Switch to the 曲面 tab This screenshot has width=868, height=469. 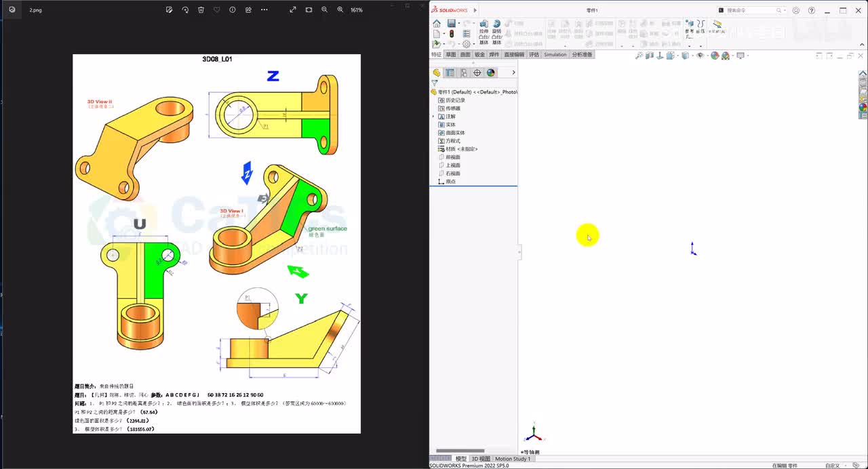coord(465,55)
